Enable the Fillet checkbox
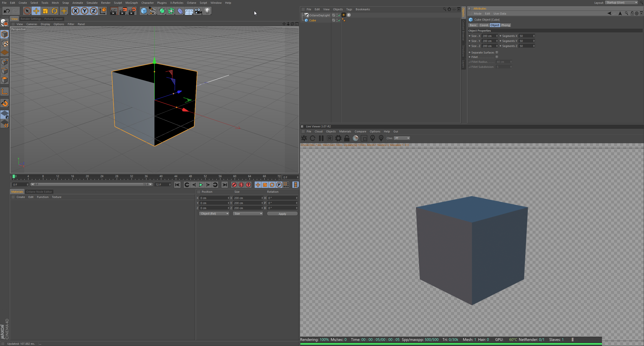The width and height of the screenshot is (644, 346). pyautogui.click(x=497, y=57)
